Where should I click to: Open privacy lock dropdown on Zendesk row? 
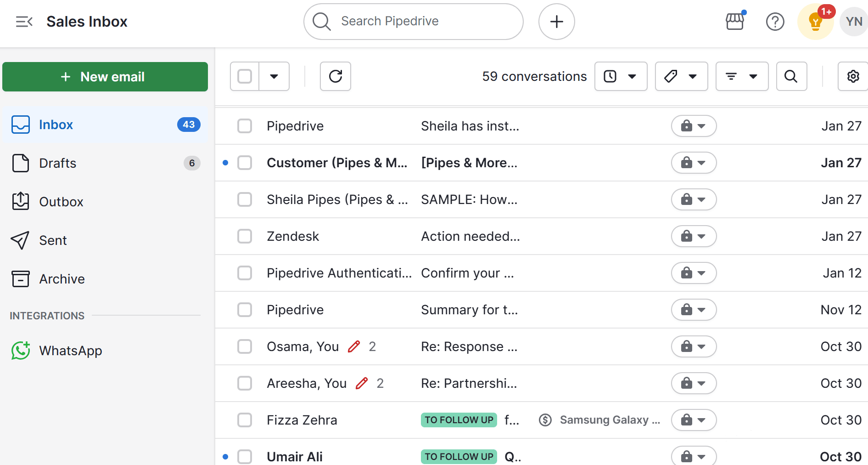click(694, 236)
